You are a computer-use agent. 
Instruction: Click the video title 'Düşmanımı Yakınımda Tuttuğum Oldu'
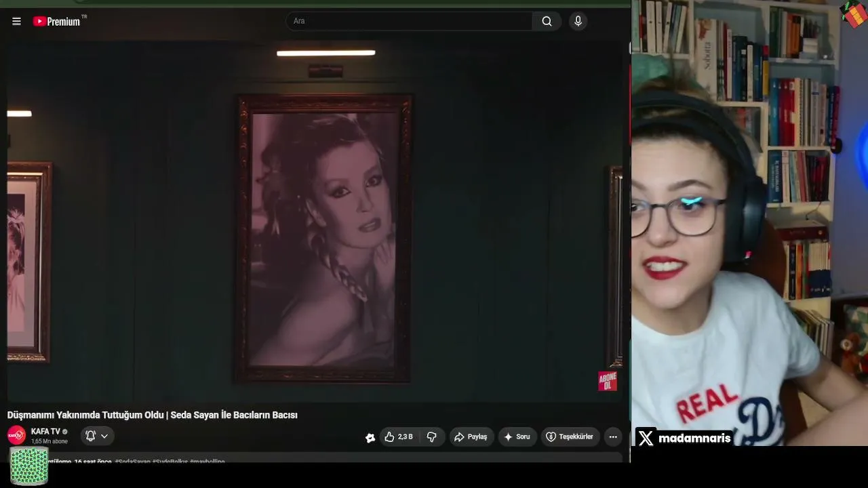click(153, 415)
